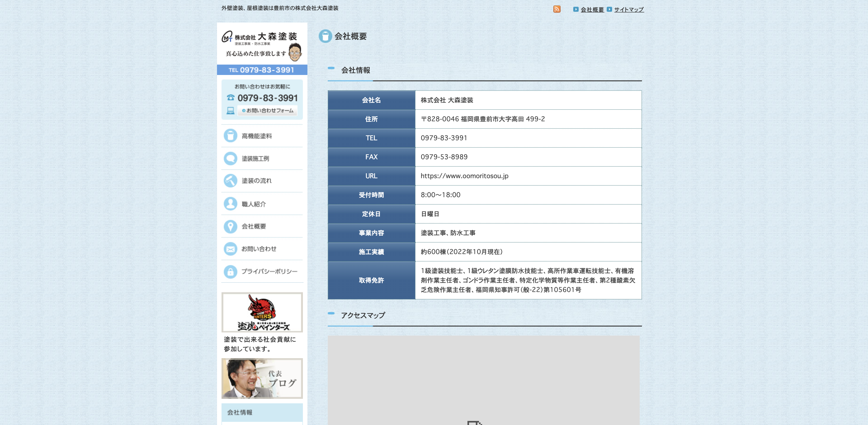Click the 会社概要 header link

point(592,9)
